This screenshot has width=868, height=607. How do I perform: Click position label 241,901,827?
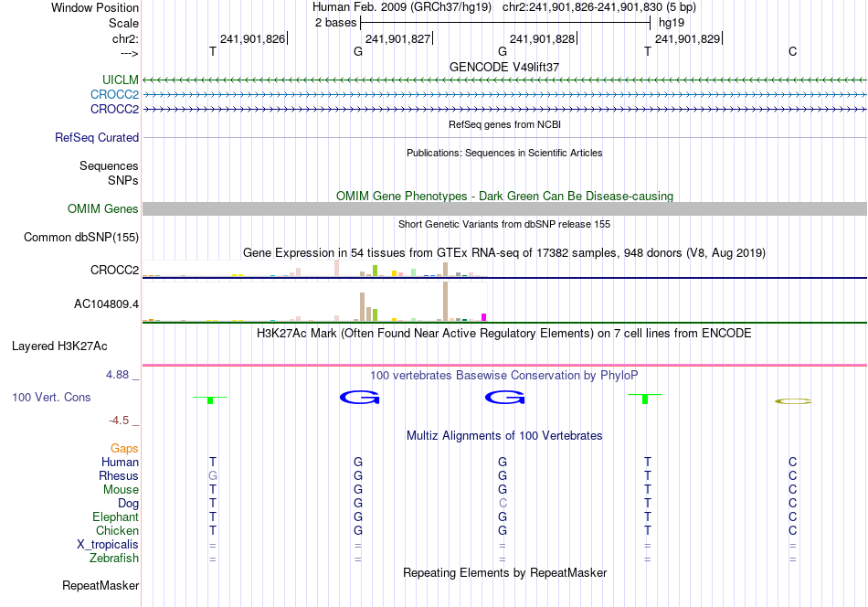click(397, 38)
